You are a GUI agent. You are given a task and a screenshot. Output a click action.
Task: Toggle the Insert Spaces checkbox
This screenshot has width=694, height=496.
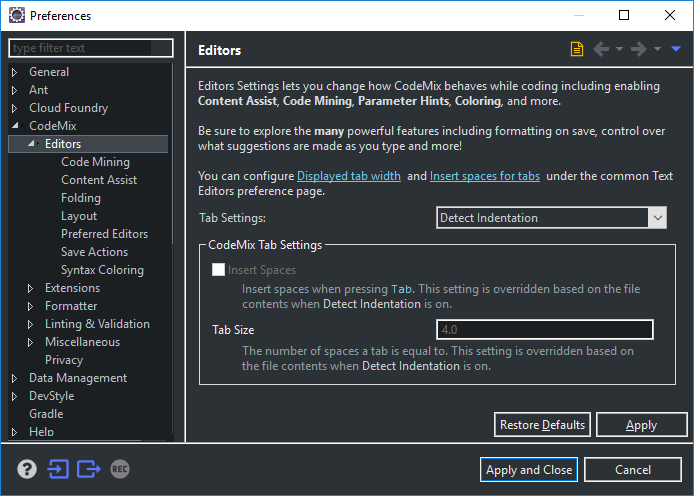[218, 270]
